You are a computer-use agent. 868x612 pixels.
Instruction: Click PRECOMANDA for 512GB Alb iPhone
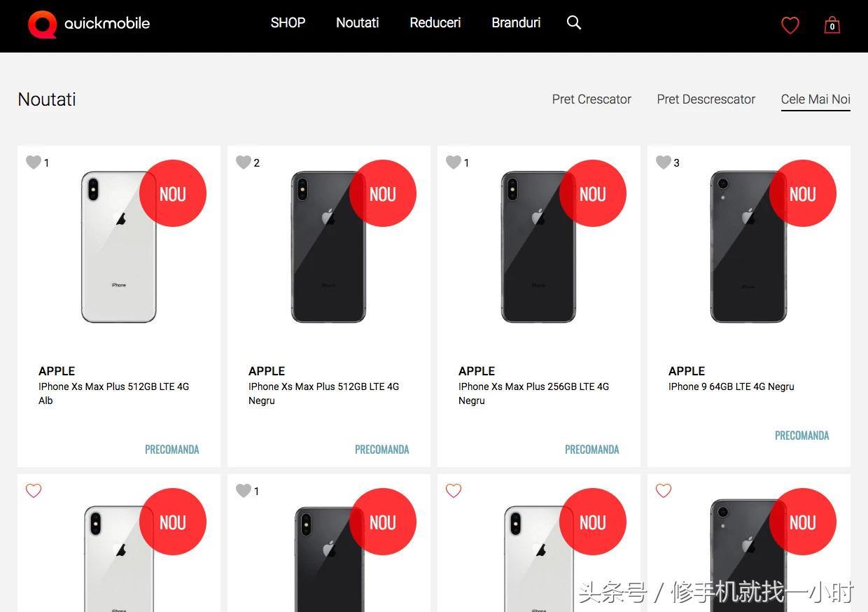click(172, 450)
